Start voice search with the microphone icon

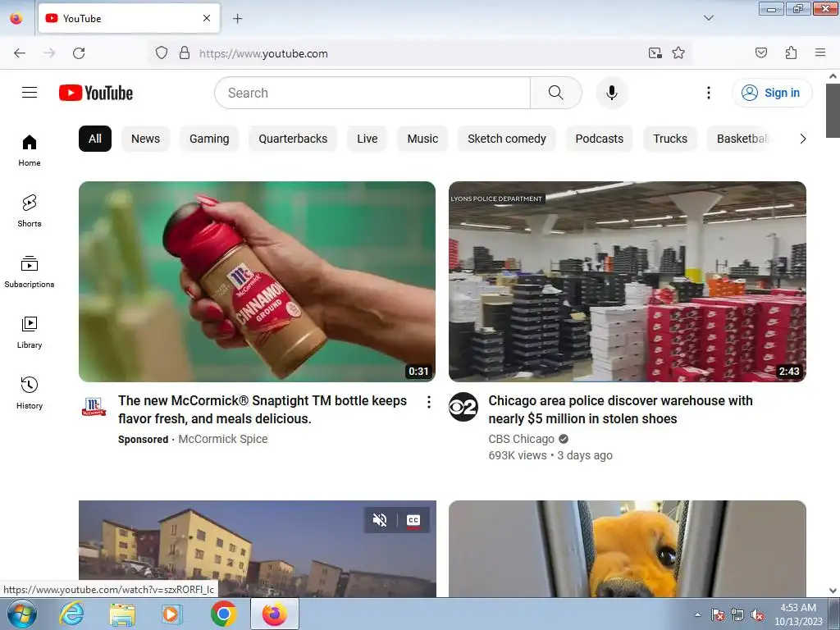611,93
